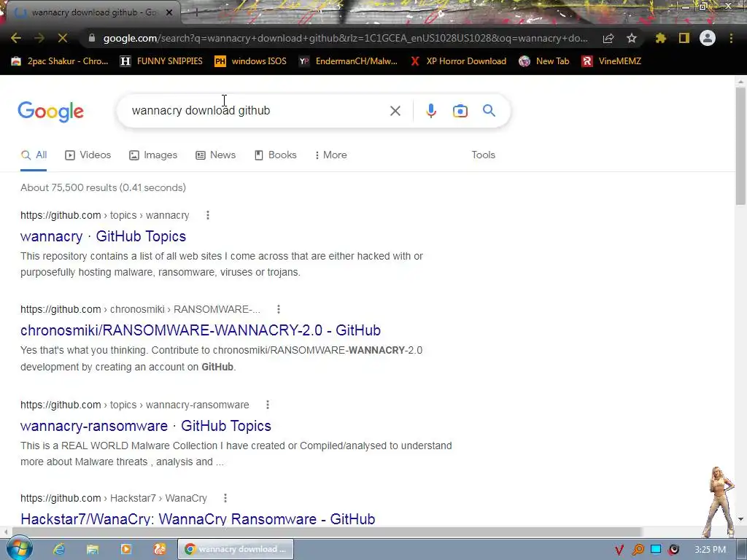Switch to the Images tab

(x=153, y=155)
